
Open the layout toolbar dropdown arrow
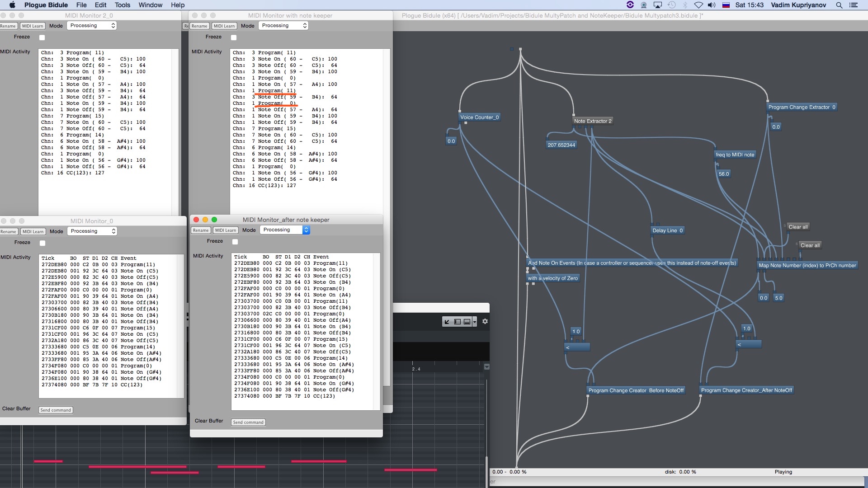click(474, 322)
